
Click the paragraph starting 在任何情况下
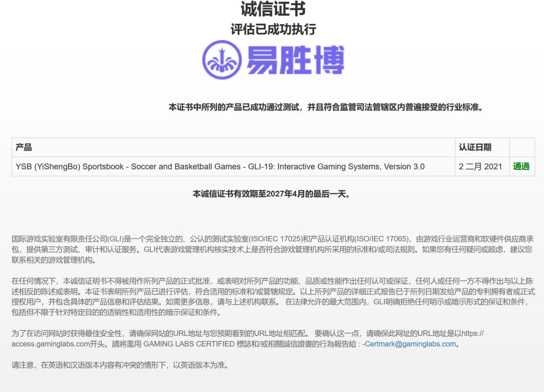[x=273, y=297]
